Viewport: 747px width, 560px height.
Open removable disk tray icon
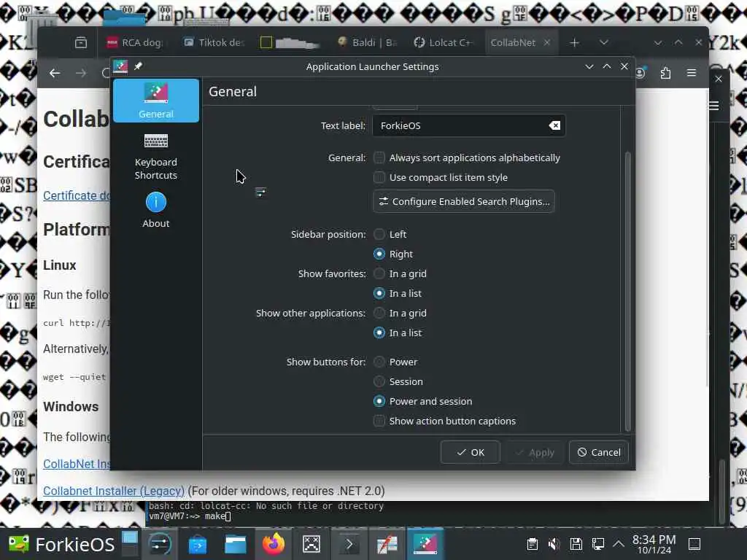[576, 544]
